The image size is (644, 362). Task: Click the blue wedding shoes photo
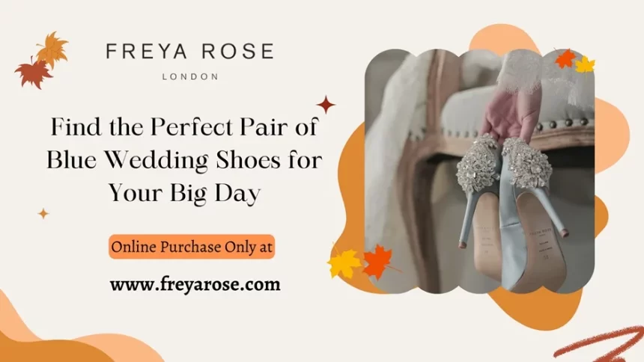(x=479, y=171)
